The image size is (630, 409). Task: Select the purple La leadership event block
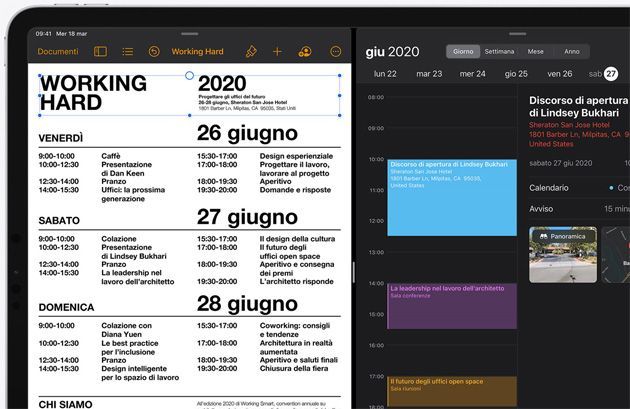[451, 305]
